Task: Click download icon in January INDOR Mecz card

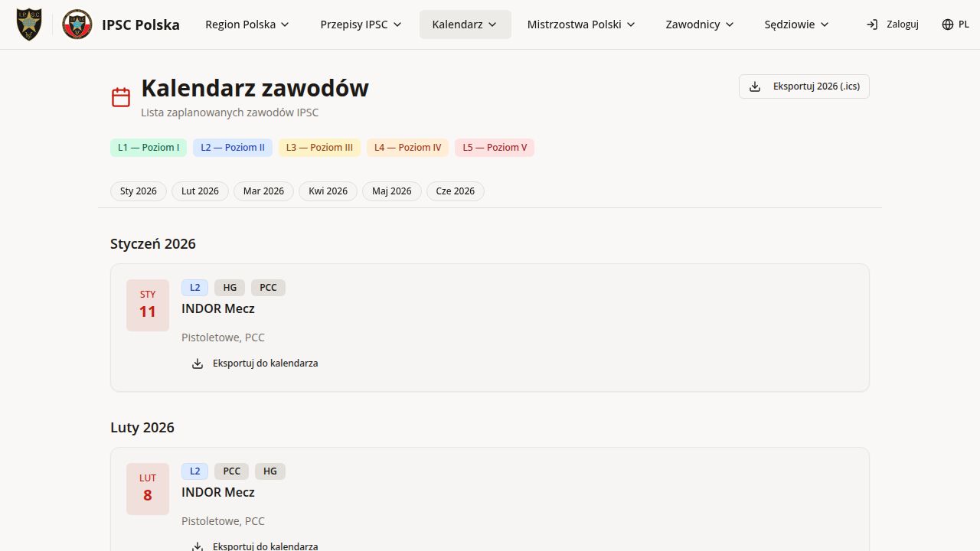Action: 198,364
